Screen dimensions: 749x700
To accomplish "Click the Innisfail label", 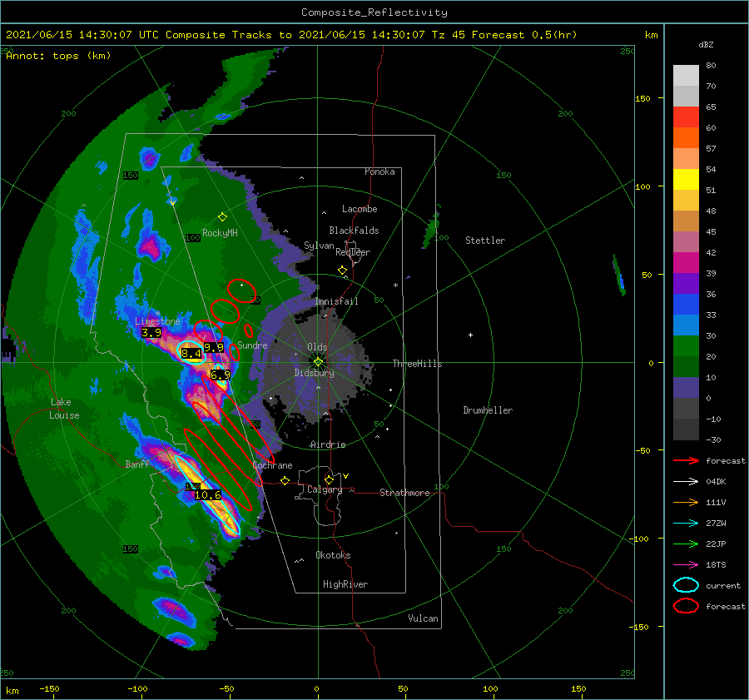I will (336, 301).
